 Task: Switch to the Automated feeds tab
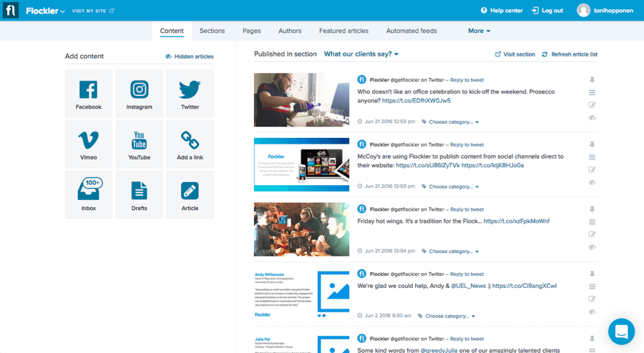click(x=411, y=31)
